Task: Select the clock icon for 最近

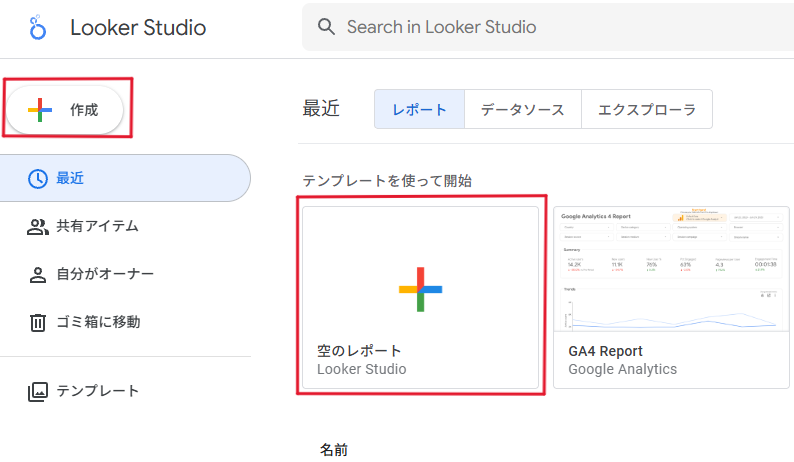Action: click(37, 179)
